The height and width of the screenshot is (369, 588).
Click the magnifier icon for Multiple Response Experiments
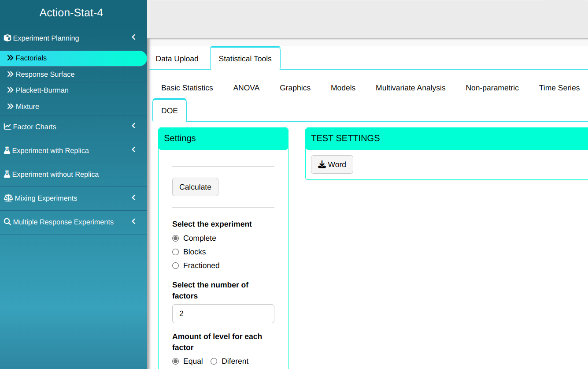(x=7, y=222)
